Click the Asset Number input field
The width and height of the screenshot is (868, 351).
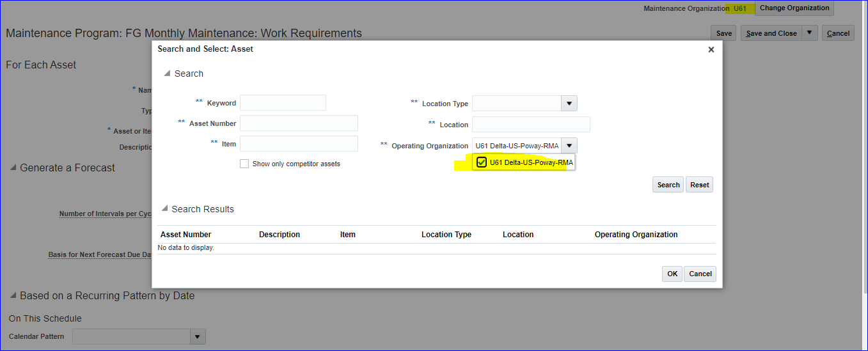coord(299,123)
